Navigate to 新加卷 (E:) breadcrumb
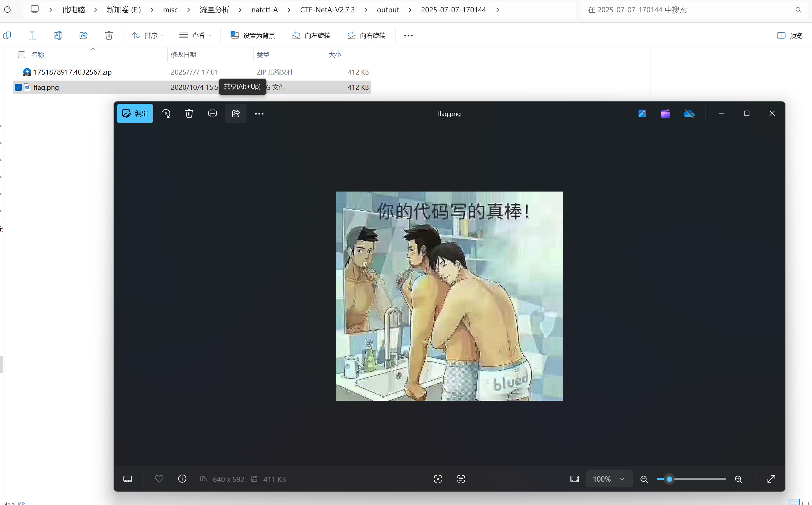The width and height of the screenshot is (812, 505). click(x=124, y=10)
